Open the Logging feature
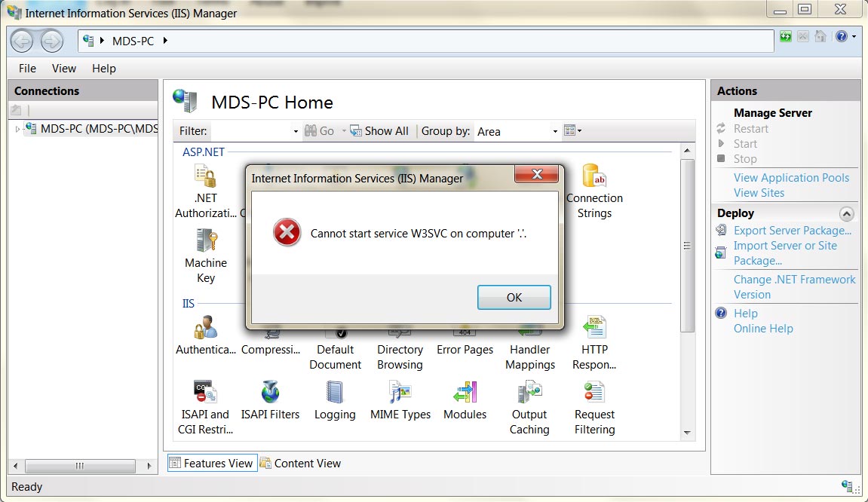Screen dimensions: 868x502 (x=335, y=399)
